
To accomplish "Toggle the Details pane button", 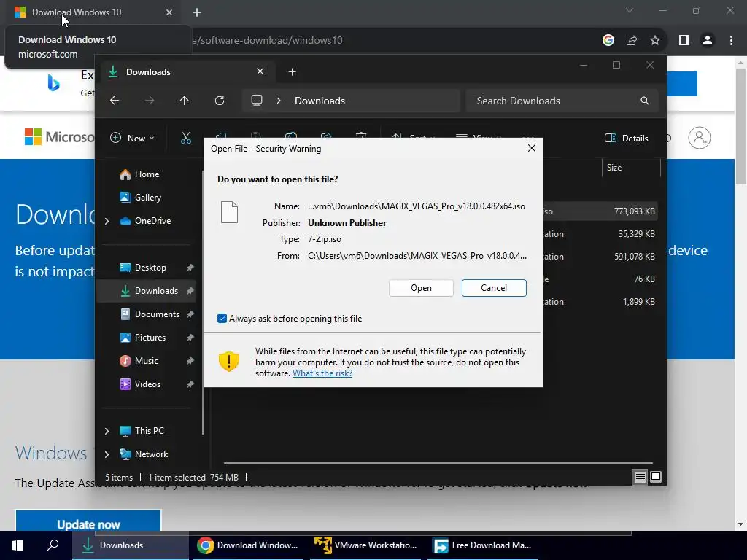I will pos(626,138).
